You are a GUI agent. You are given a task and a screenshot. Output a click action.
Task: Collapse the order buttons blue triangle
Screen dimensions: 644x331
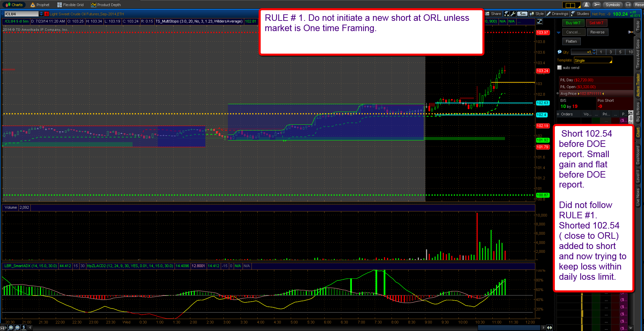[559, 32]
